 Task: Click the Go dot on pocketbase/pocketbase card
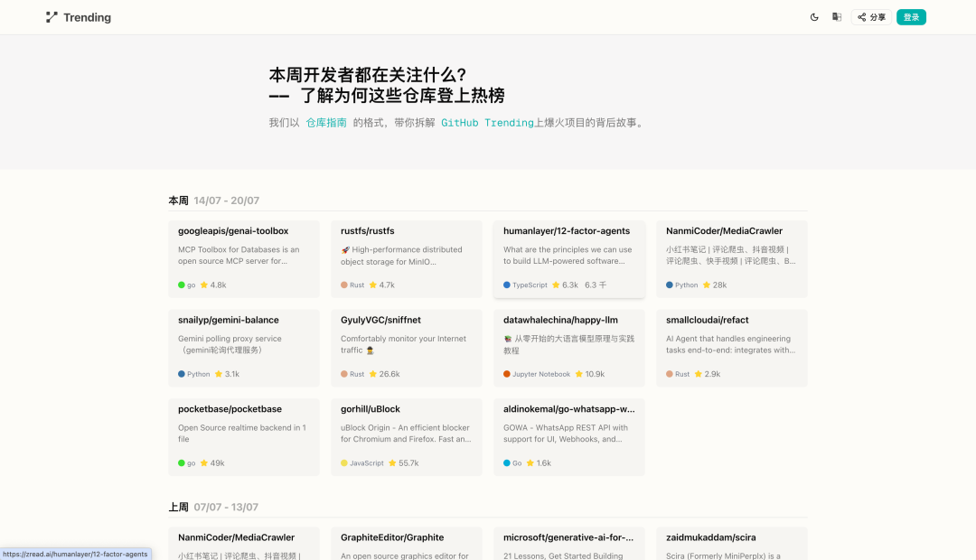pyautogui.click(x=181, y=462)
